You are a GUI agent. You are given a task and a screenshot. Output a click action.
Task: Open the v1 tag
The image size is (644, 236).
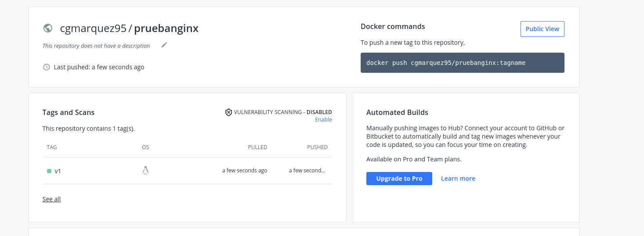[58, 171]
